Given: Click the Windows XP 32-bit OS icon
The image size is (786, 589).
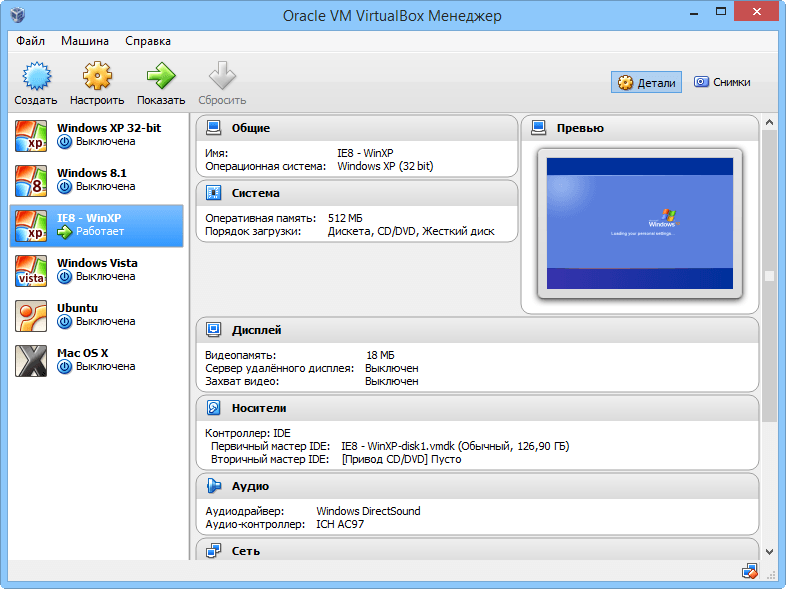Looking at the screenshot, I should click(31, 135).
